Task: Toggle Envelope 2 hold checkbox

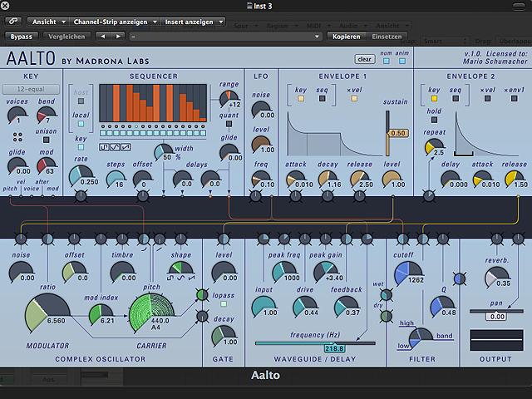Action: (434, 120)
